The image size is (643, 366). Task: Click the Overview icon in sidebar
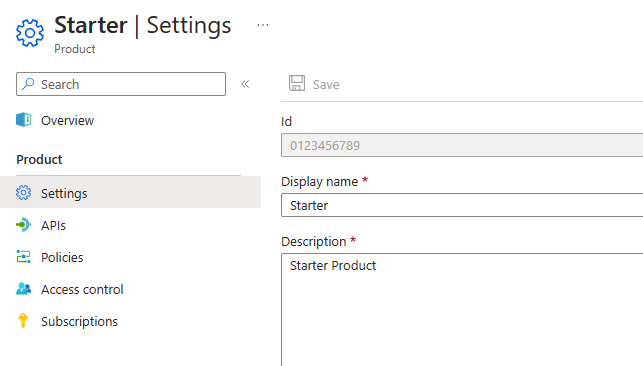click(23, 120)
